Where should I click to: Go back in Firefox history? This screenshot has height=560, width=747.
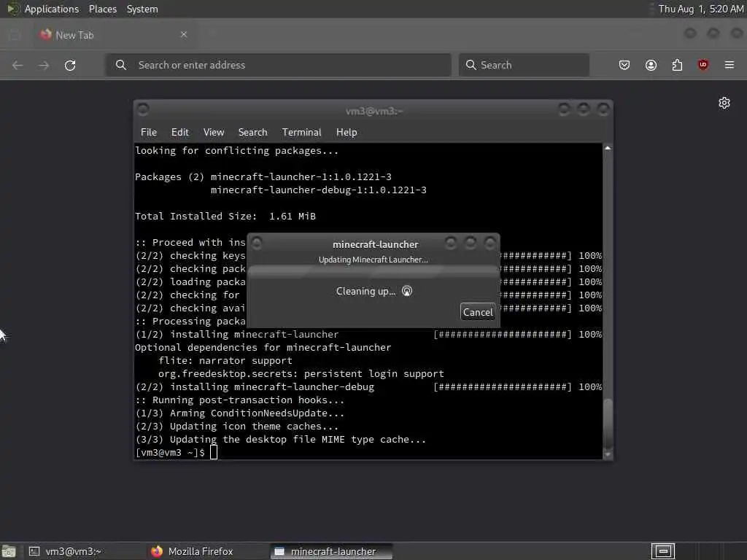click(x=18, y=65)
